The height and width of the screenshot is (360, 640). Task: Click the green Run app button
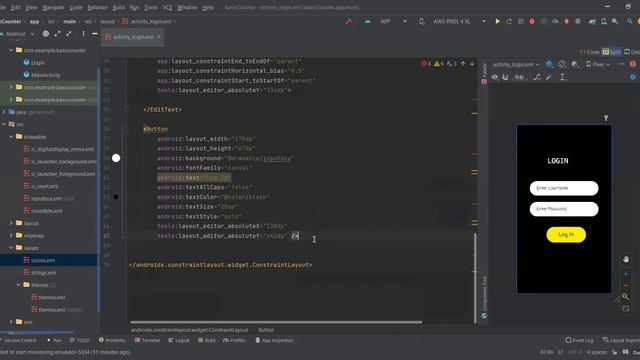pos(497,21)
